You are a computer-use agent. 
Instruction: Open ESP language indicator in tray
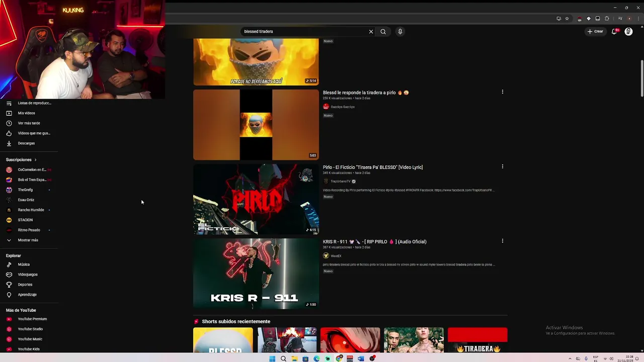tap(596, 358)
